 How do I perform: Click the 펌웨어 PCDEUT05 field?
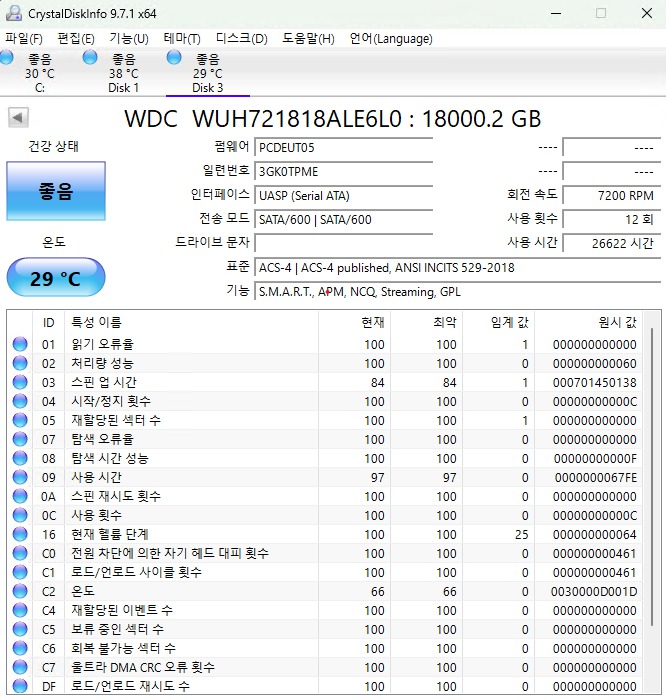[x=344, y=148]
